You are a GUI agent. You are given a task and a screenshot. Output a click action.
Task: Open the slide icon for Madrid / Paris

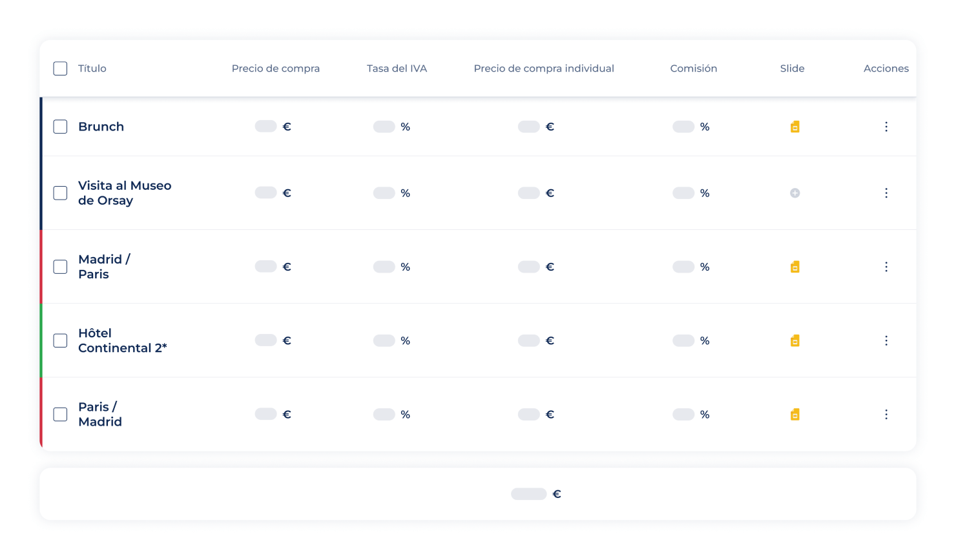point(795,267)
